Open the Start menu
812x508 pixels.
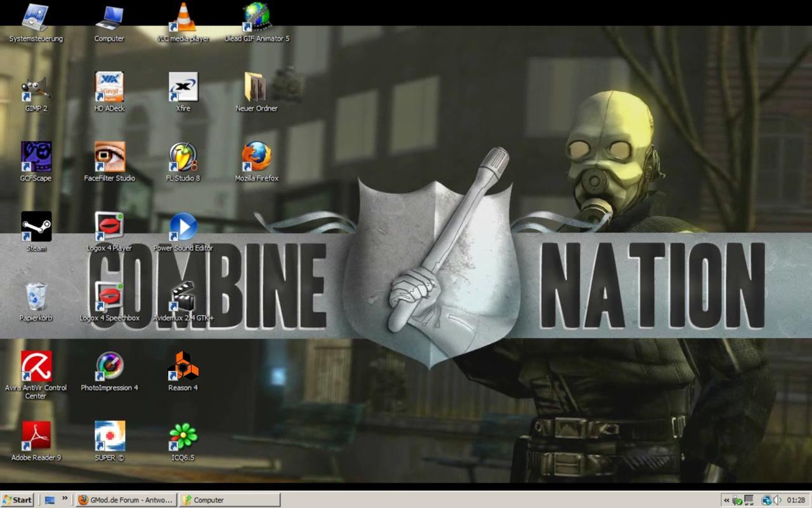(17, 500)
